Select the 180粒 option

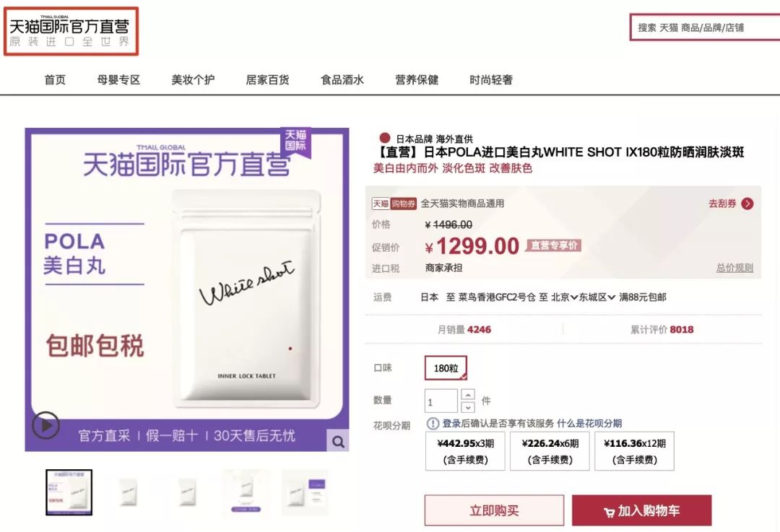pos(446,368)
